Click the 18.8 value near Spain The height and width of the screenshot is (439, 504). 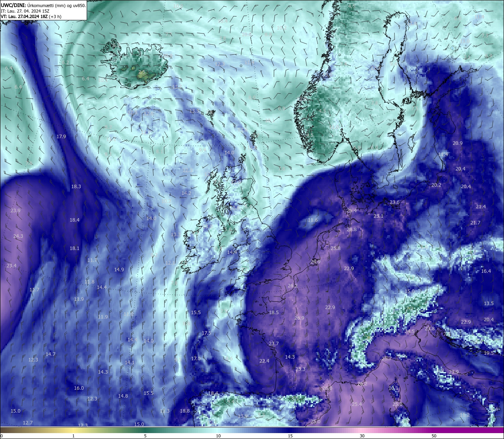tap(185, 411)
